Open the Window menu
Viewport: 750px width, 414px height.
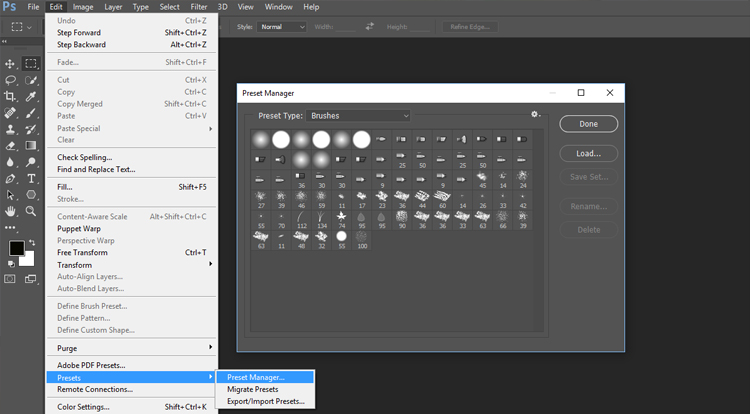[x=278, y=7]
